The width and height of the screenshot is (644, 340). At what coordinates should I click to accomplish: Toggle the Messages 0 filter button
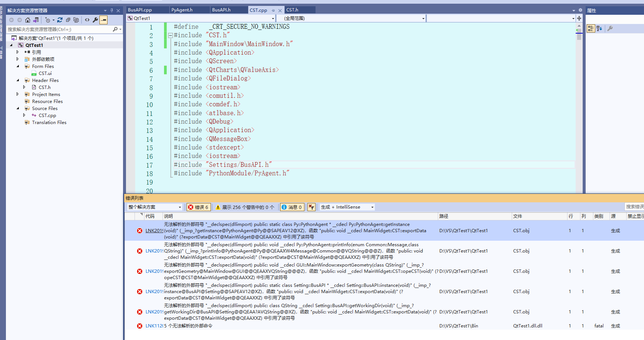click(292, 207)
